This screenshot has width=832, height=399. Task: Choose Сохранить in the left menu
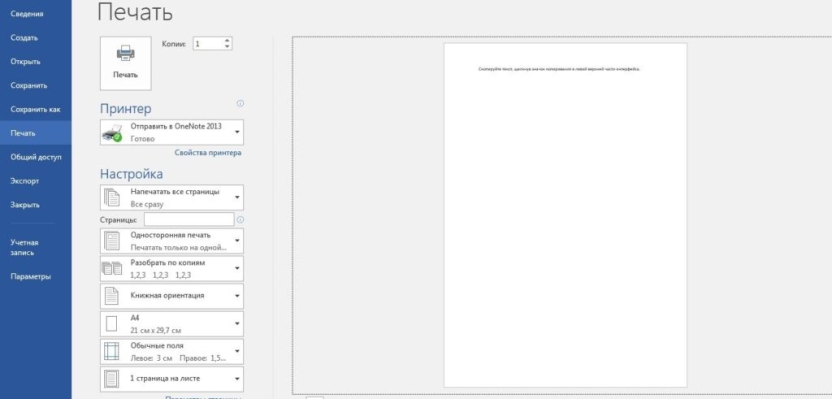[29, 85]
